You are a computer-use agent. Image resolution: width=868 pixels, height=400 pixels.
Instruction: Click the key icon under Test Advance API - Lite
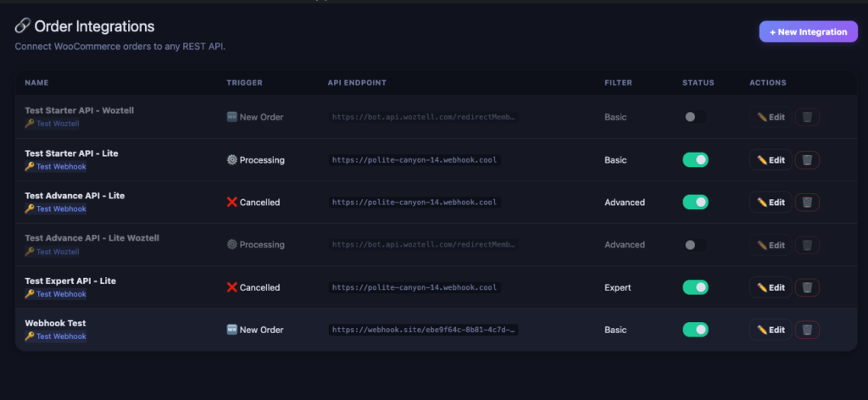[30, 209]
